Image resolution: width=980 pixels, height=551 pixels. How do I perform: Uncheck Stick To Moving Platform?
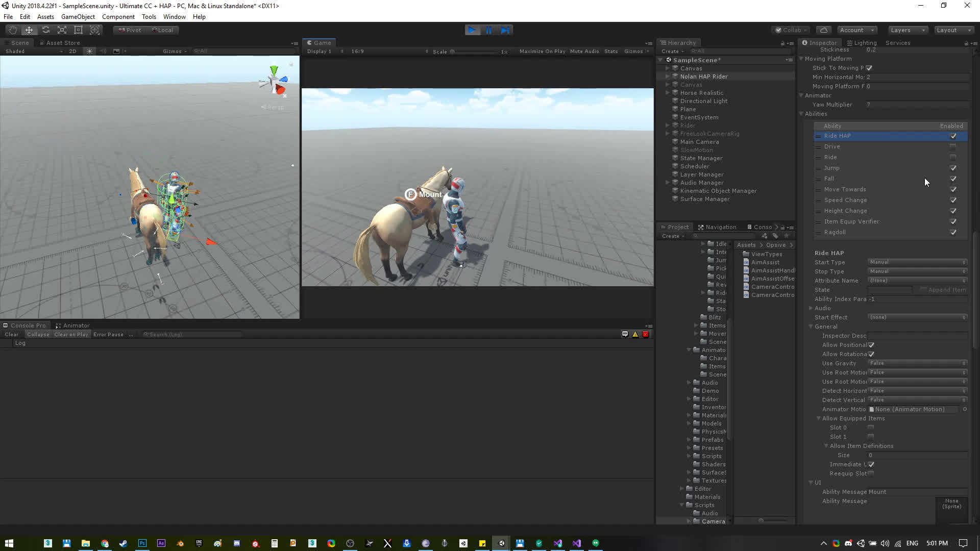869,68
